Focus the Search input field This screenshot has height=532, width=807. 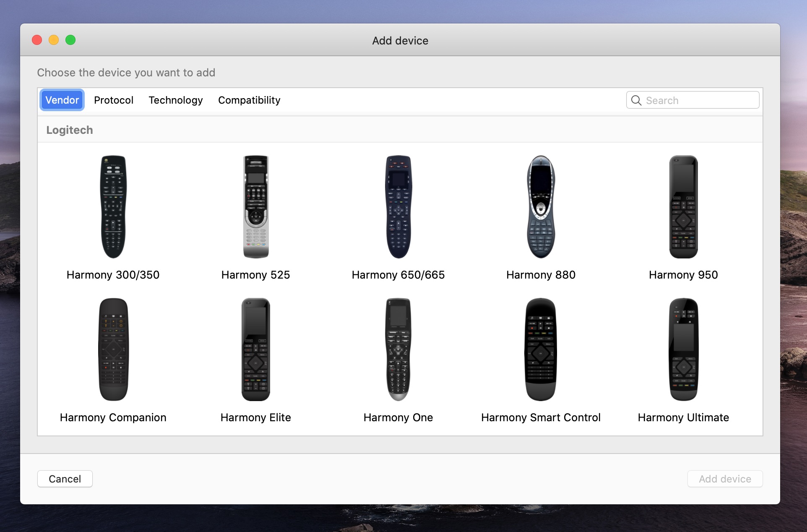[693, 100]
